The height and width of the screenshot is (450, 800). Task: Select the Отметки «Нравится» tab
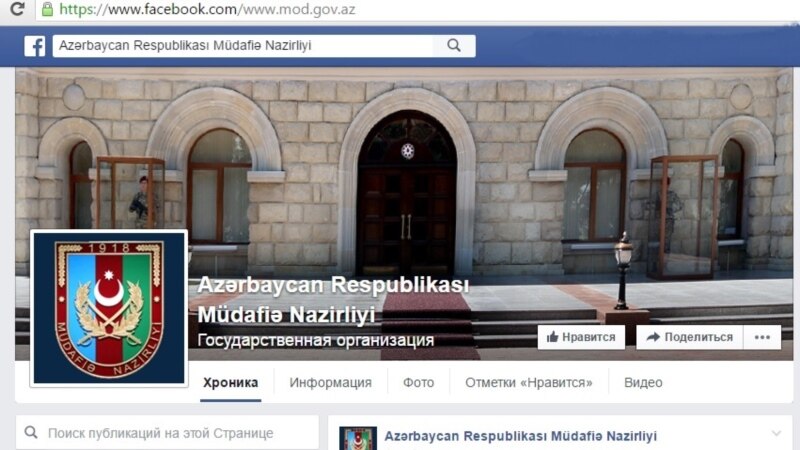(x=529, y=383)
